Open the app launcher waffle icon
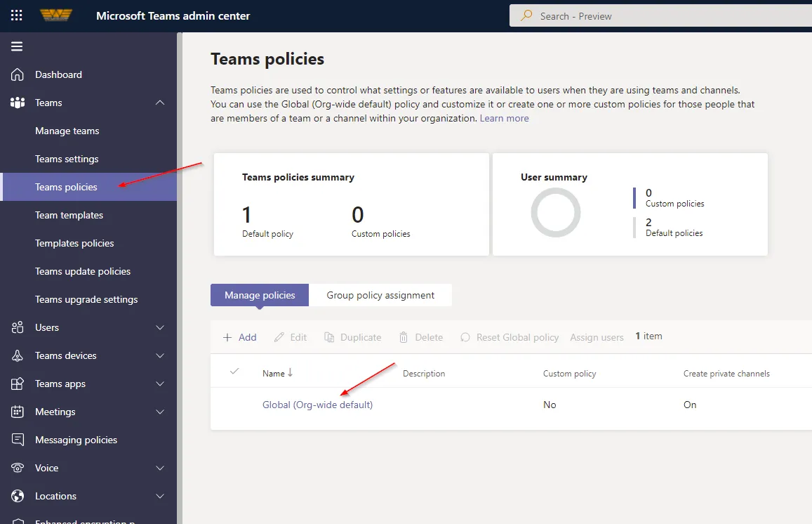Screen dimensions: 812x524 pyautogui.click(x=17, y=15)
